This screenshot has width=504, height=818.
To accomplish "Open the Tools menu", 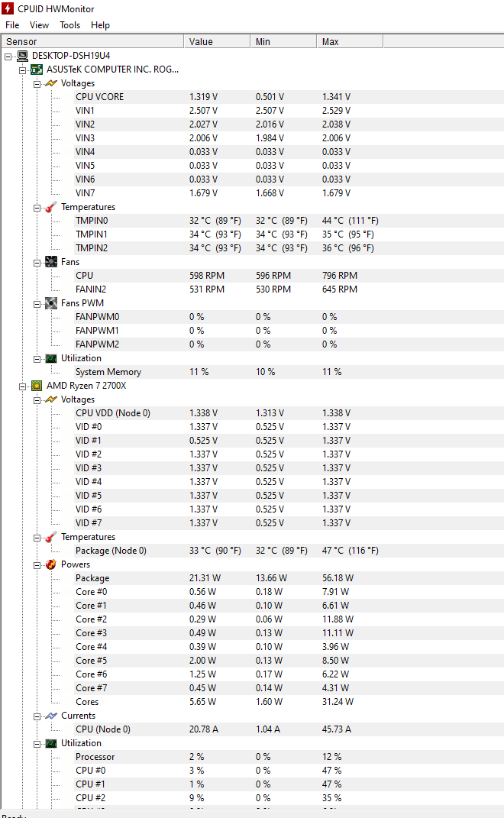I will click(70, 25).
